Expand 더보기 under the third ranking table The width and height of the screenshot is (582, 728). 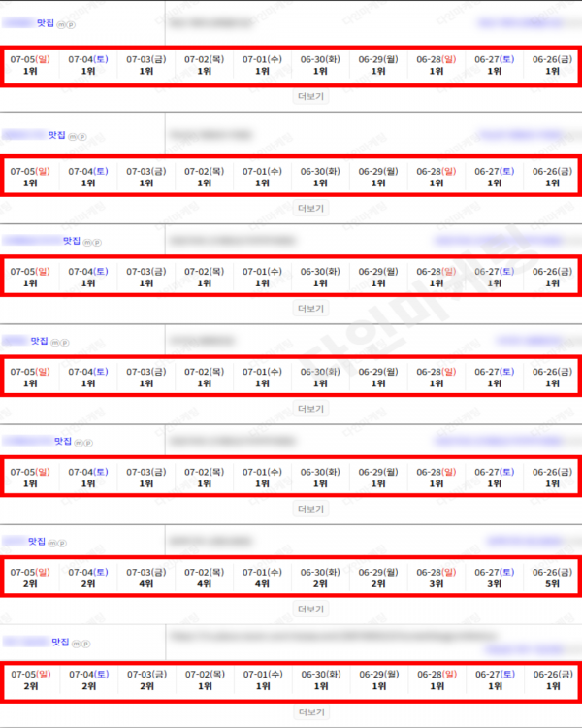click(x=311, y=309)
